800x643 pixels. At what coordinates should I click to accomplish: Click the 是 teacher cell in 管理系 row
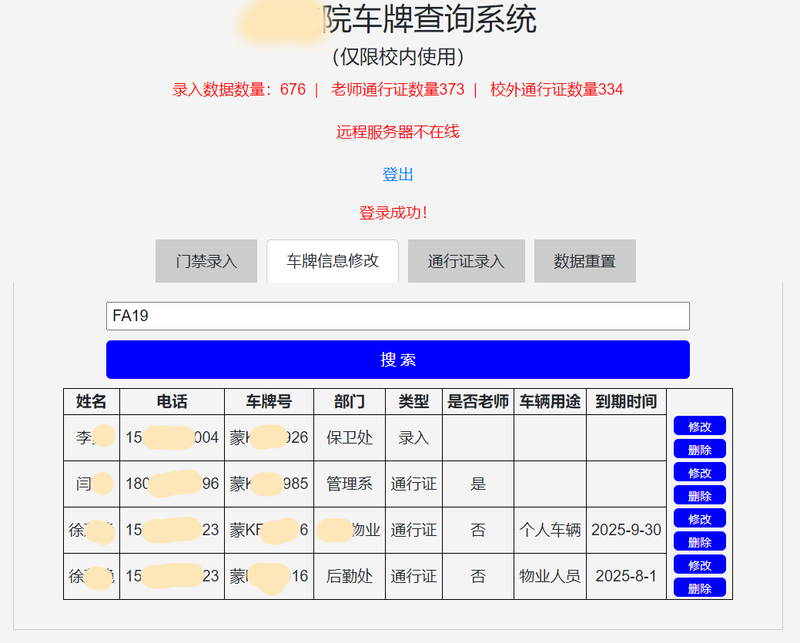click(x=478, y=484)
